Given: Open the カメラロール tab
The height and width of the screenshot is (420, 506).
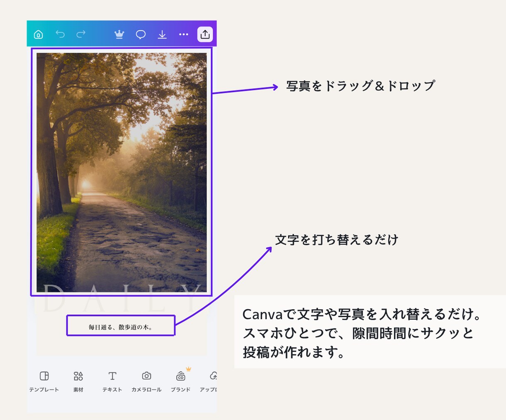Looking at the screenshot, I should pyautogui.click(x=146, y=381).
